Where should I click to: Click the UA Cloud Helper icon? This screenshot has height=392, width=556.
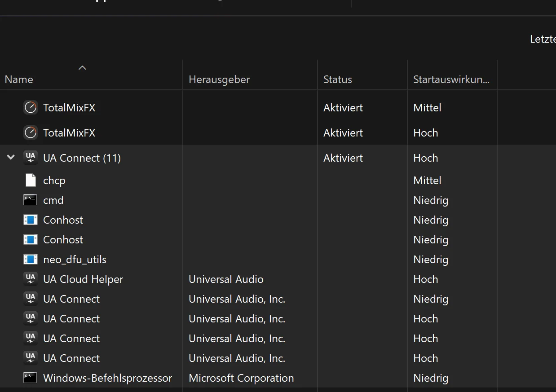point(30,279)
